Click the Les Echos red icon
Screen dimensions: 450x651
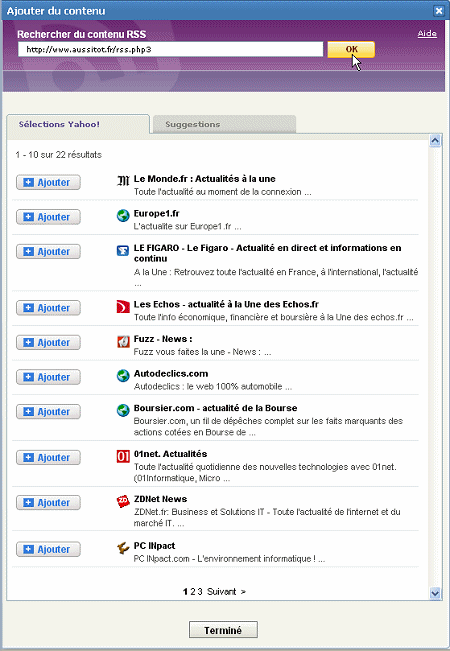click(x=123, y=306)
